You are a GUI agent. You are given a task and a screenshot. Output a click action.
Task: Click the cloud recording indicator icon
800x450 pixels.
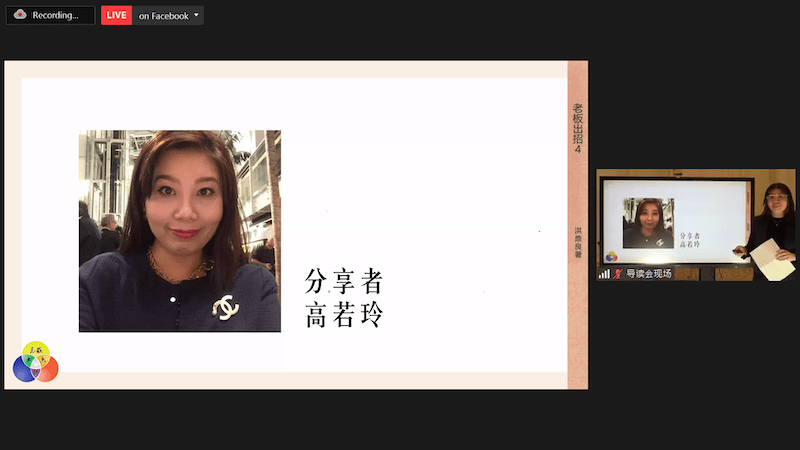(19, 15)
